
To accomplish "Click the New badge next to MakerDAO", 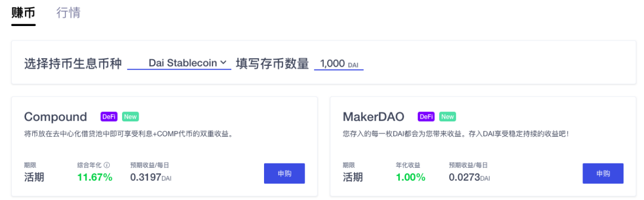I will (448, 117).
